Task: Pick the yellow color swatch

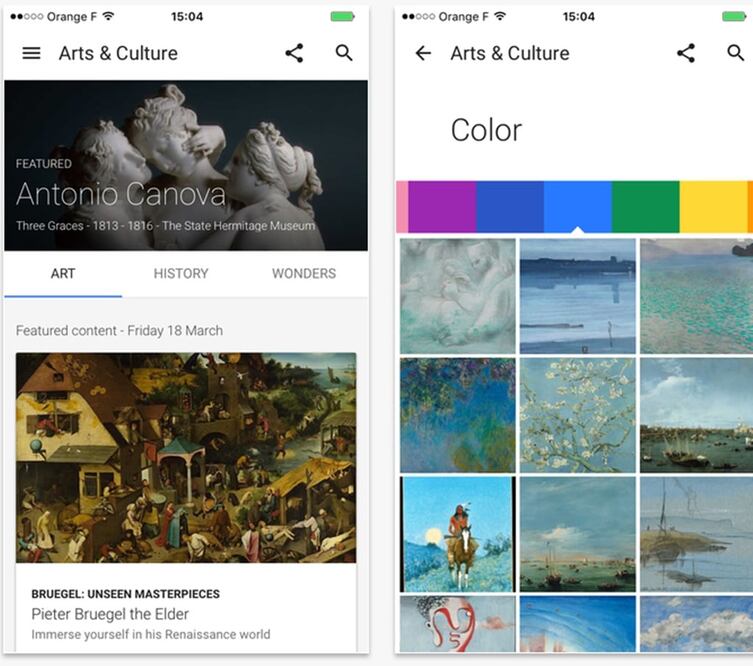Action: click(x=713, y=206)
